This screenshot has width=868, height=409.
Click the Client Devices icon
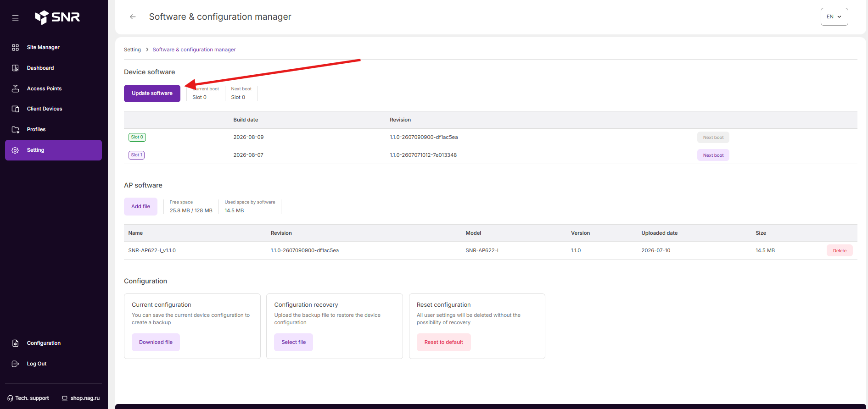tap(15, 109)
